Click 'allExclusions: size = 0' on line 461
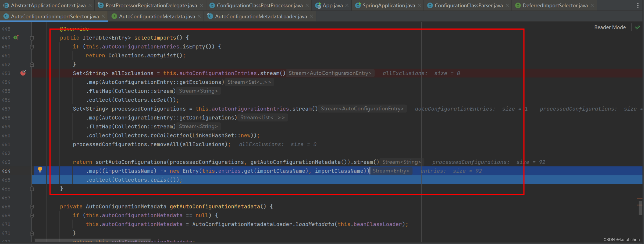This screenshot has width=644, height=244. 278,144
